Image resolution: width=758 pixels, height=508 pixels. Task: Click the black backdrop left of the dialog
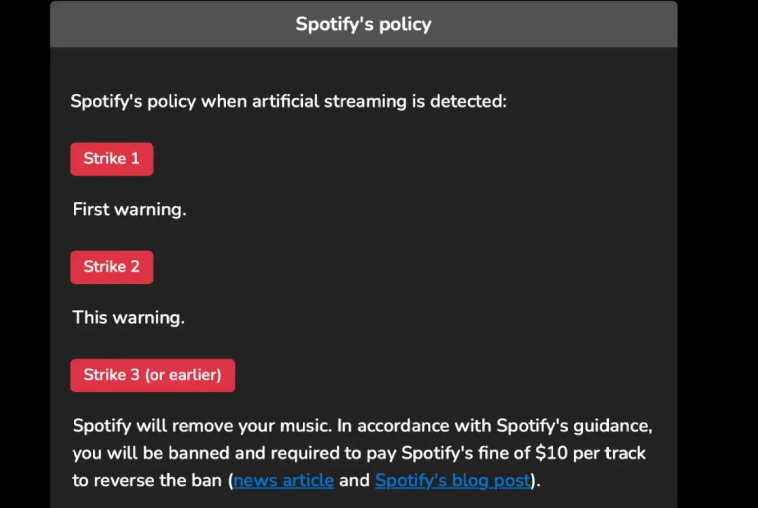[x=25, y=254]
